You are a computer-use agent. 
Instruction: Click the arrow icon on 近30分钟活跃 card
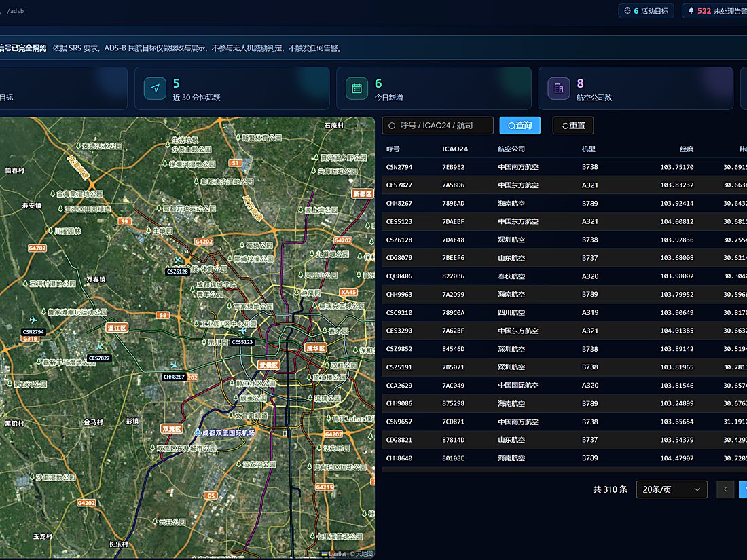click(155, 88)
